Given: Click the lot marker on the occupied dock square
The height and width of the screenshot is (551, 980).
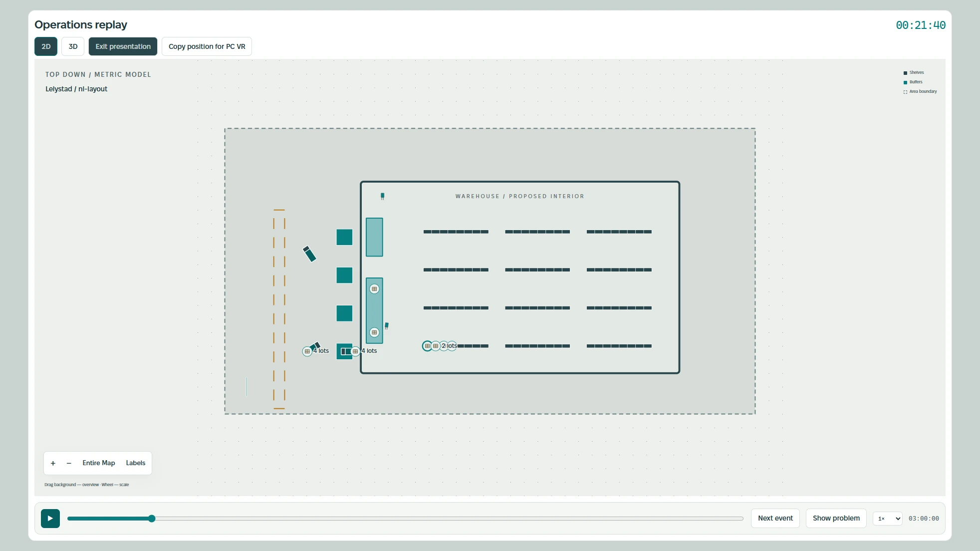Looking at the screenshot, I should [x=355, y=351].
